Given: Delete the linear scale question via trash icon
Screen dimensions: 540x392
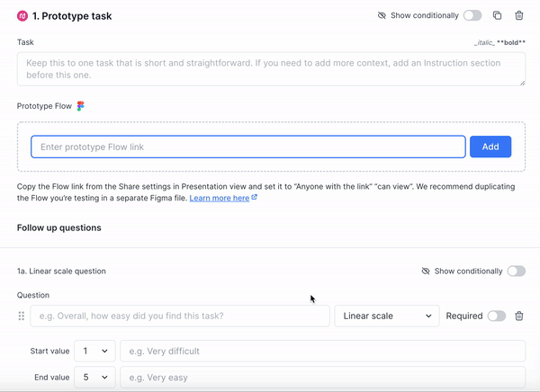Looking at the screenshot, I should (518, 316).
